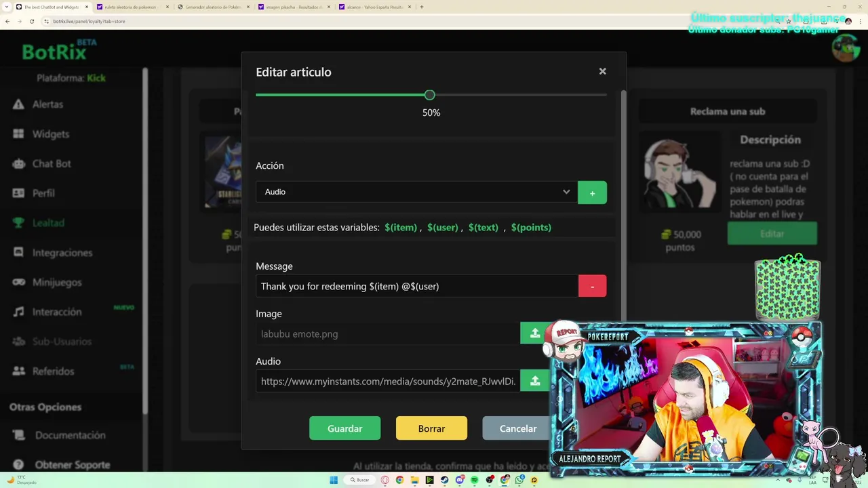Open File Explorer from the taskbar
The image size is (868, 488).
coord(414,480)
